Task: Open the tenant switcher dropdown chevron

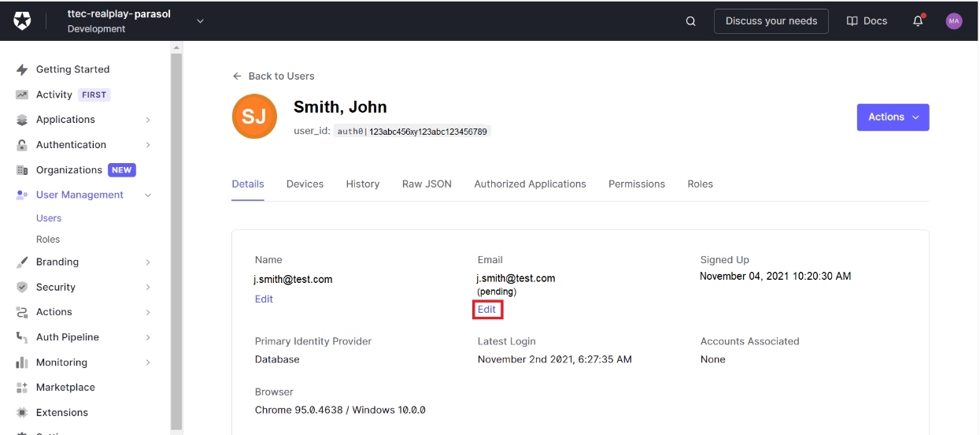Action: (x=200, y=21)
